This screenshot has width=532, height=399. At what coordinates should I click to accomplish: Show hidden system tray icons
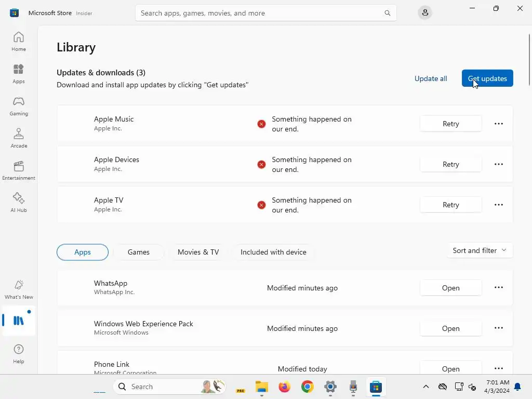pos(426,387)
